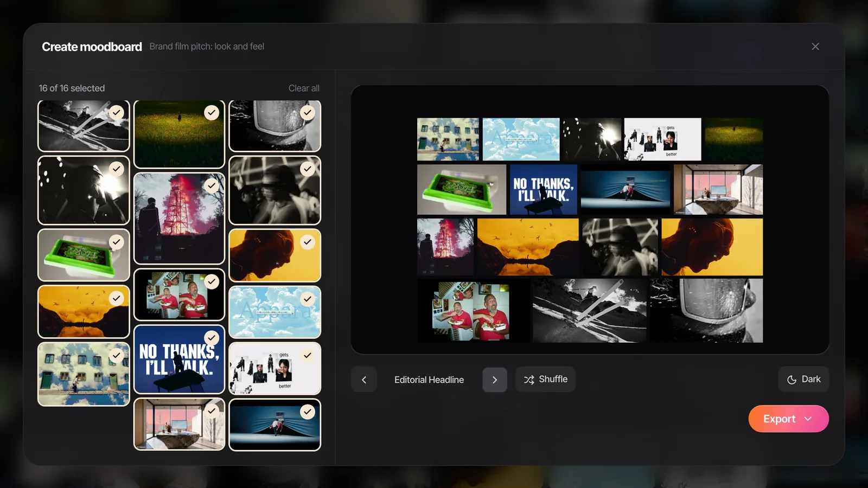
Task: Select the ski slope image in moodboard preview
Action: [589, 311]
